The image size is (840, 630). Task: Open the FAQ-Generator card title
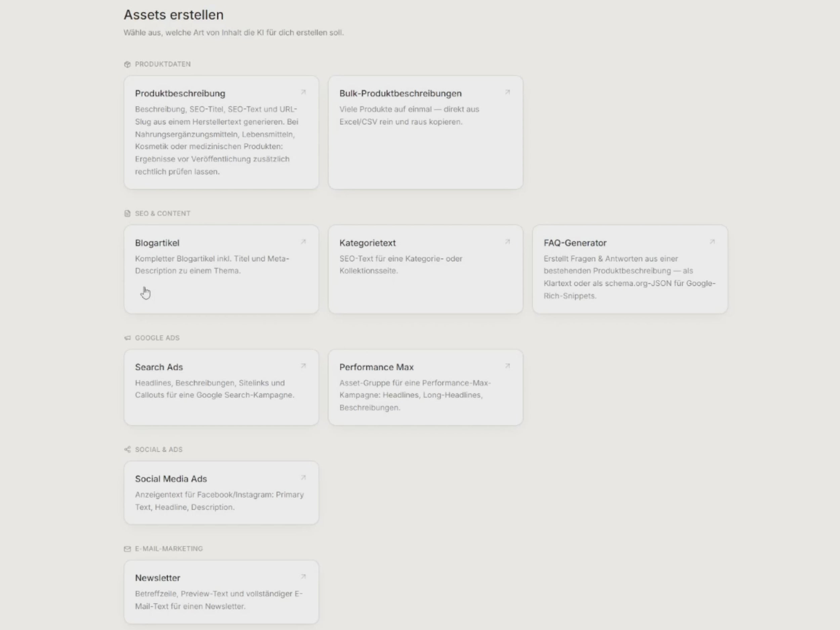[575, 243]
